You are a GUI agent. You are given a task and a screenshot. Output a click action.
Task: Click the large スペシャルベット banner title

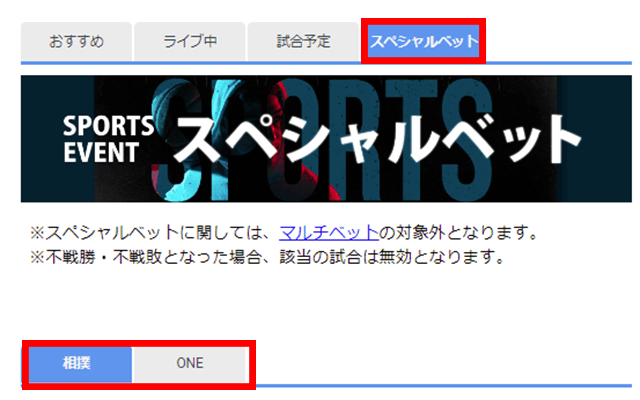pyautogui.click(x=378, y=139)
